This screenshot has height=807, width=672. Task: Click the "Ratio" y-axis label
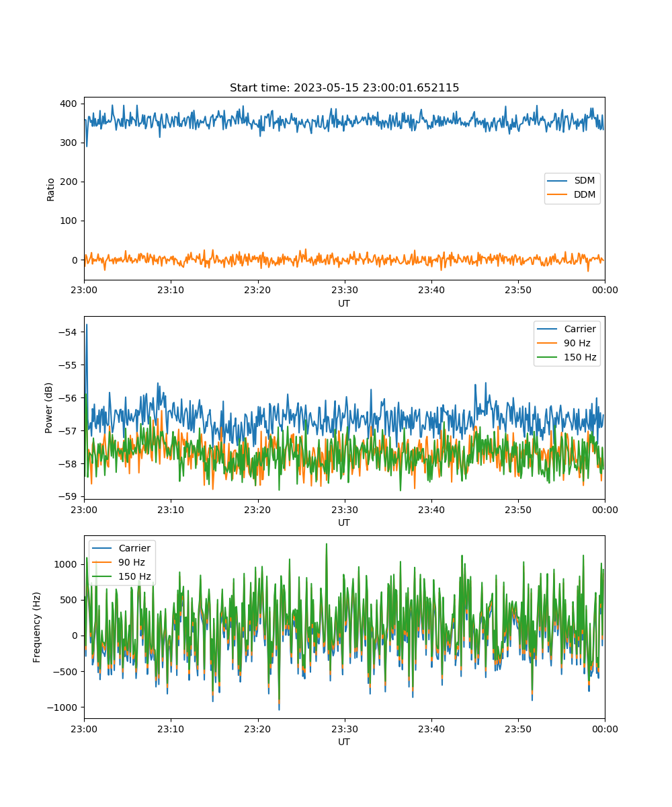[51, 189]
